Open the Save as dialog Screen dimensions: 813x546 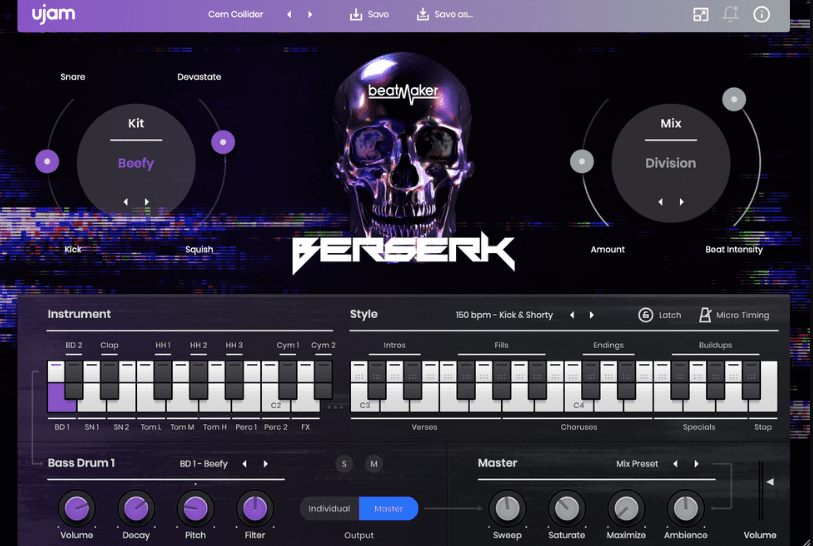pyautogui.click(x=445, y=15)
